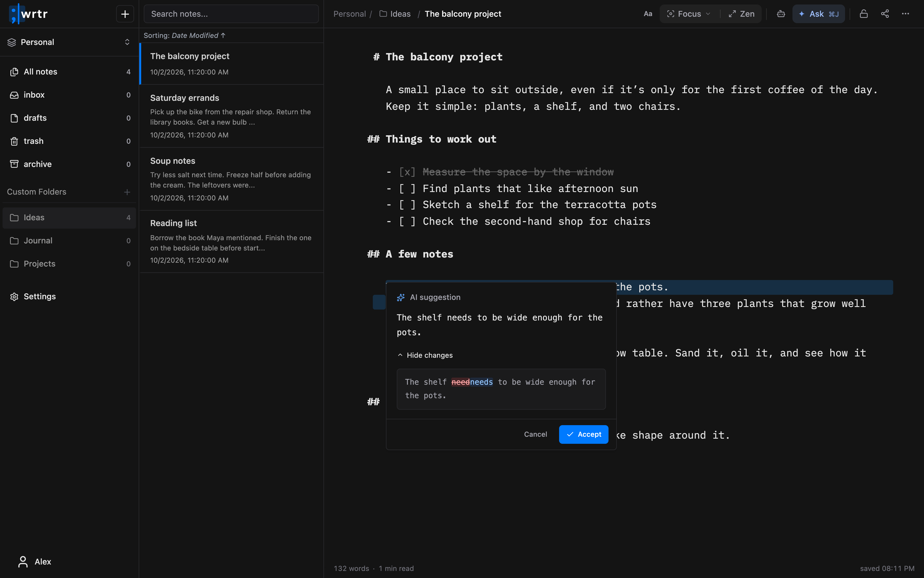924x578 pixels.
Task: Click the lock note icon
Action: (864, 14)
